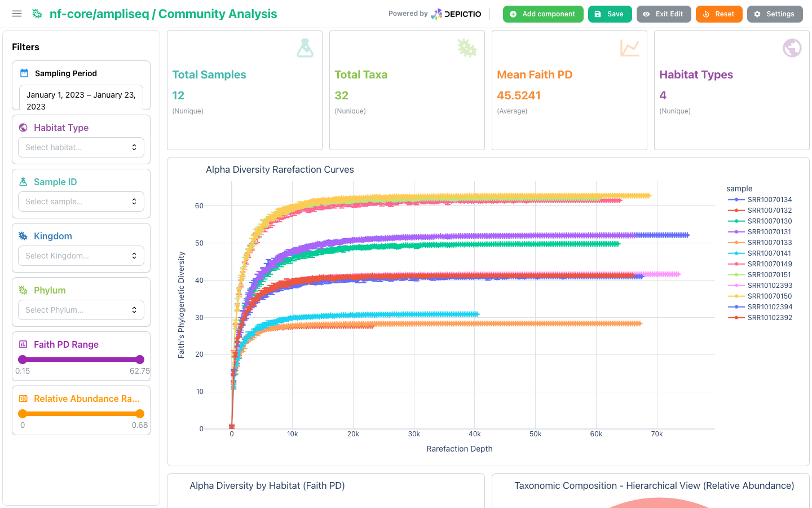Open the Select Phylum dropdown
The height and width of the screenshot is (508, 812).
pyautogui.click(x=81, y=310)
